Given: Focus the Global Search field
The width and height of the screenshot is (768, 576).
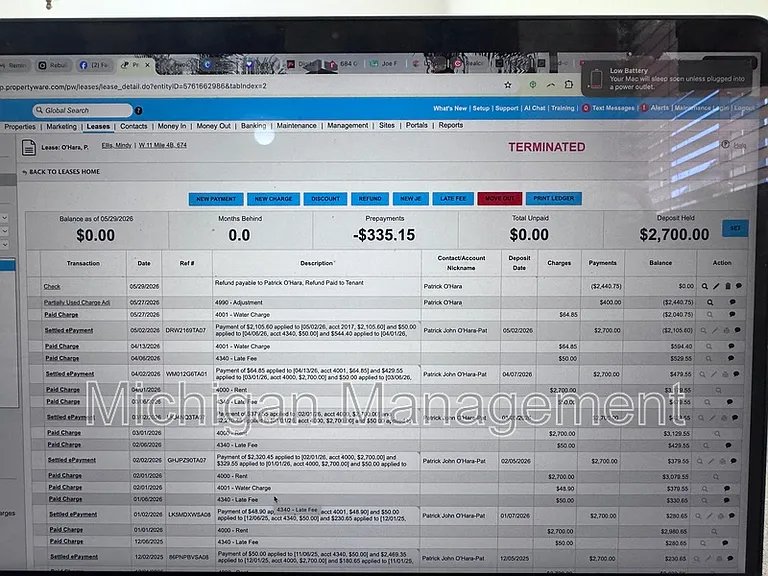Looking at the screenshot, I should point(82,111).
